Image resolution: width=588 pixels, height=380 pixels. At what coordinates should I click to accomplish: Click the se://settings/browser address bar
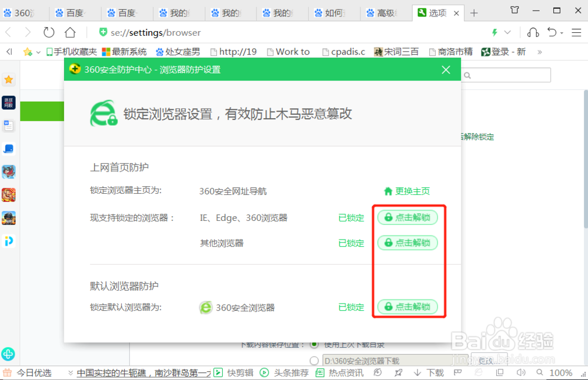click(x=156, y=33)
